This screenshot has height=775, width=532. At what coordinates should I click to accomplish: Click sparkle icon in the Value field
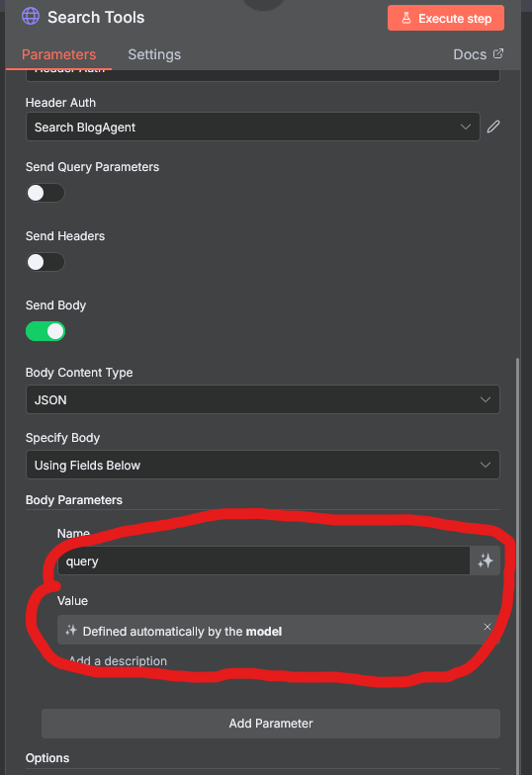pyautogui.click(x=71, y=631)
